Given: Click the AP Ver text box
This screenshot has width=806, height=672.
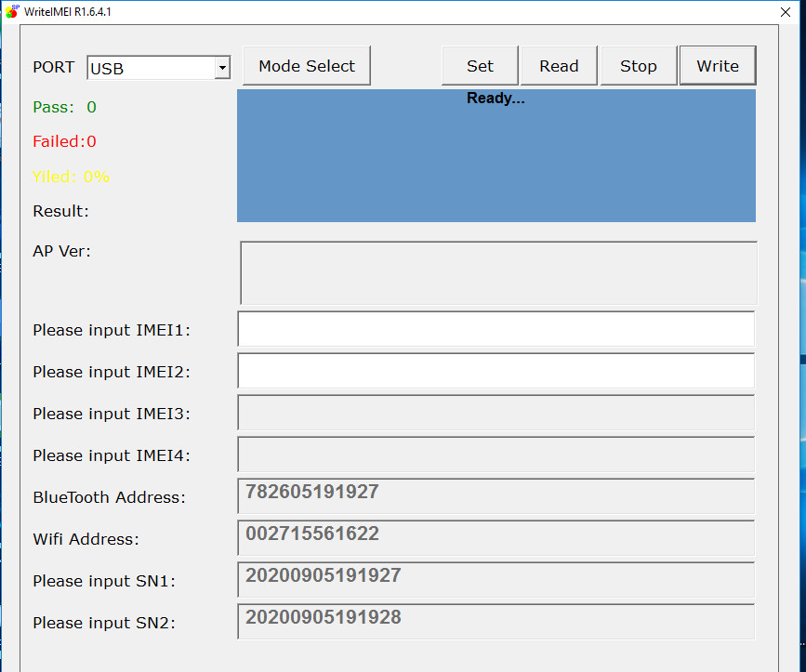Looking at the screenshot, I should coord(498,273).
